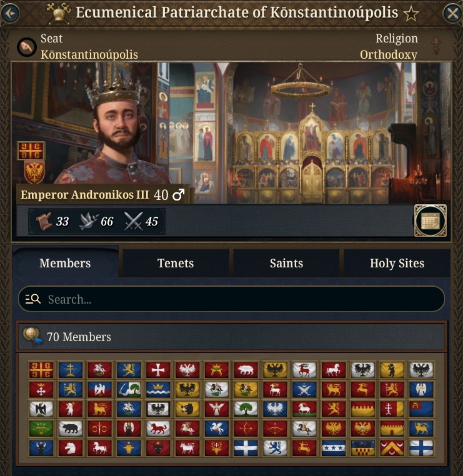Click Emperor Andronikos III name label
Image resolution: width=463 pixels, height=476 pixels.
[85, 195]
